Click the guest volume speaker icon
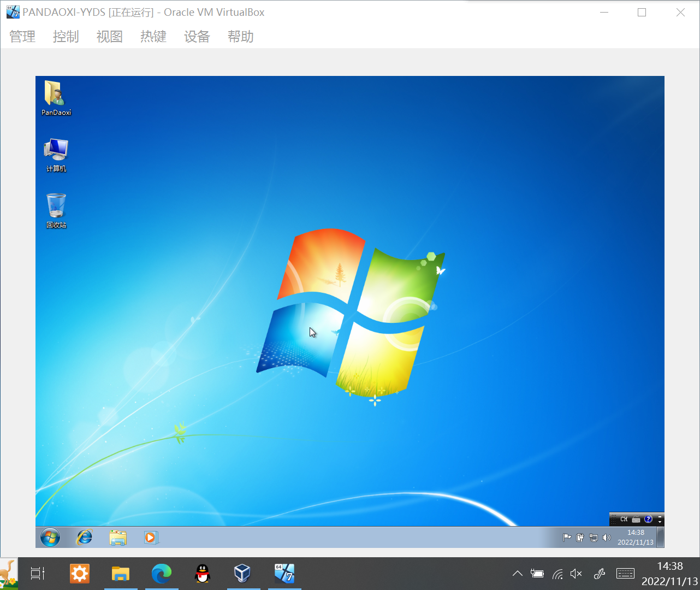The image size is (700, 590). coord(606,538)
